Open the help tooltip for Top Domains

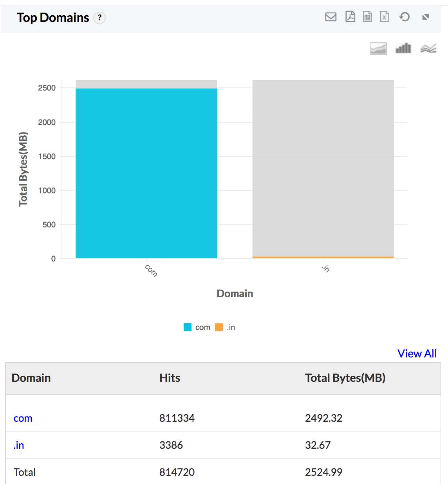click(x=99, y=18)
